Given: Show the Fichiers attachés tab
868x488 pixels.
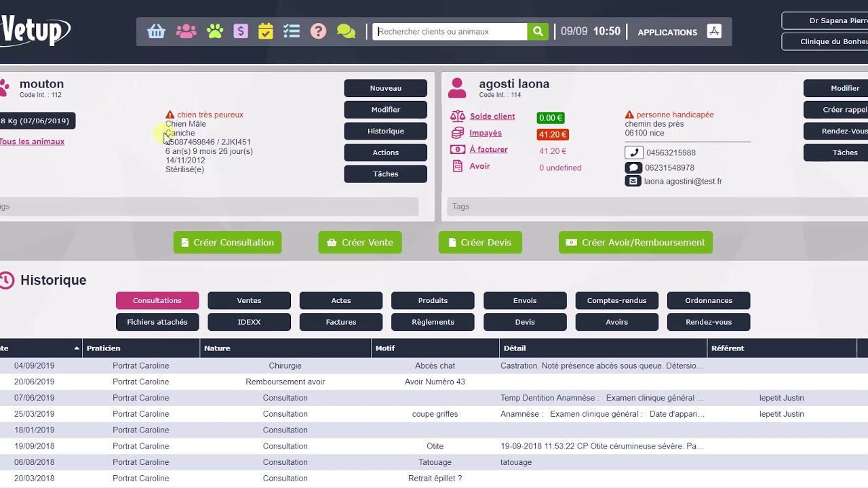Looking at the screenshot, I should click(x=157, y=322).
